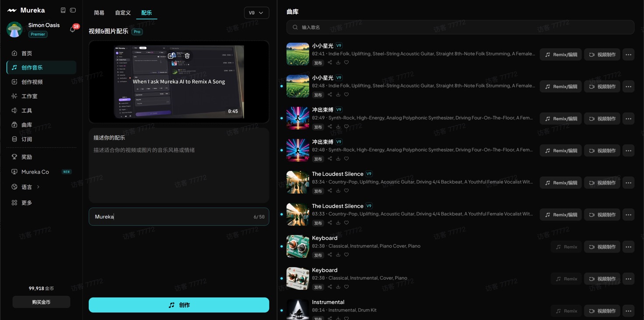Delete the uploaded video with the trash icon
Screen dimensions: 644x320
click(187, 56)
